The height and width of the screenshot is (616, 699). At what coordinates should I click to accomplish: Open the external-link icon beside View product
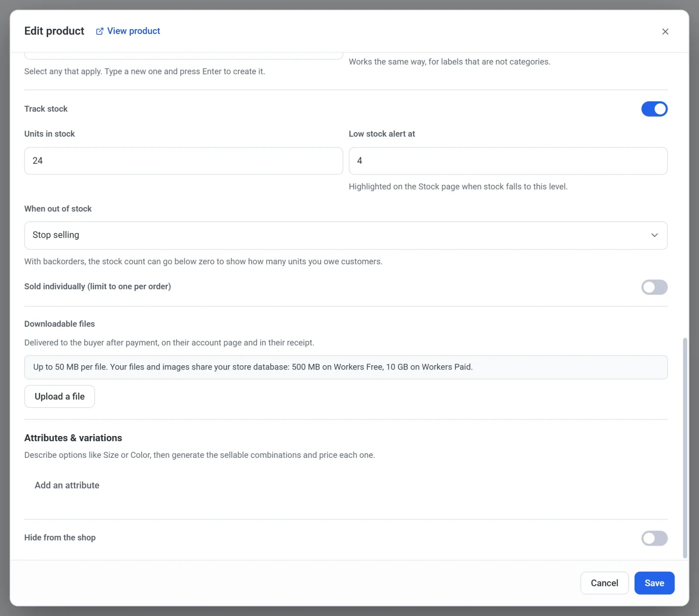[100, 31]
